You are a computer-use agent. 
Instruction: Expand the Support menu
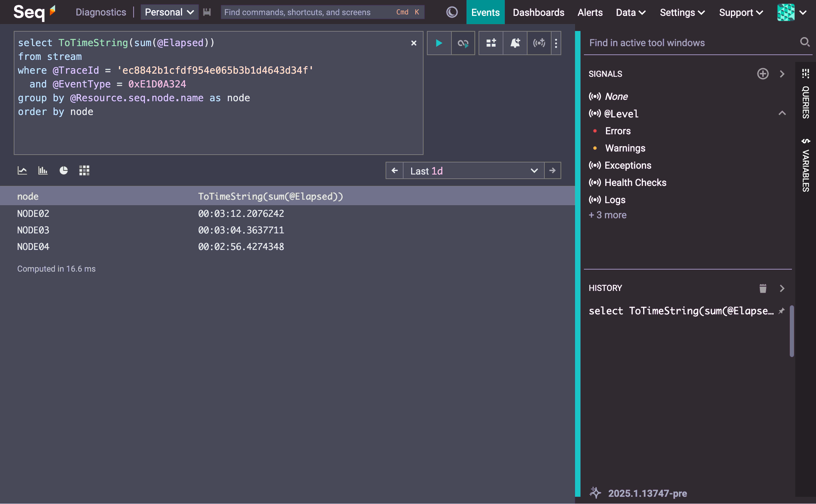point(741,12)
